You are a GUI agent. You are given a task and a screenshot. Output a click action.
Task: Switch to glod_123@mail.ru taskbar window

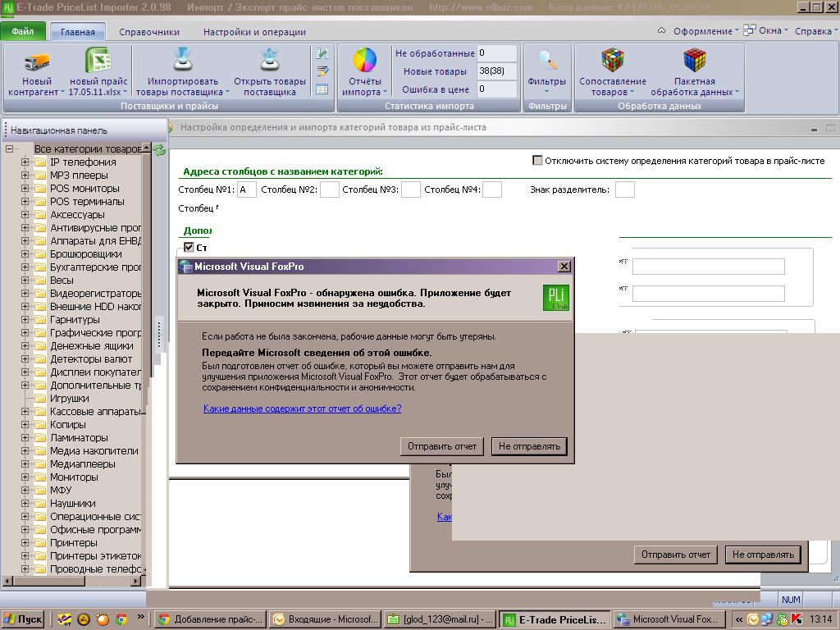(x=441, y=619)
